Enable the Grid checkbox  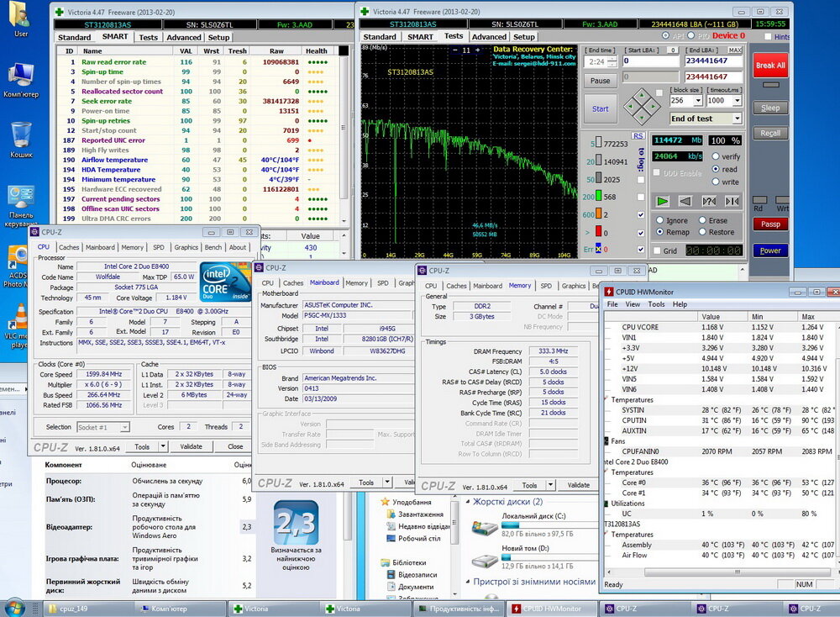point(656,250)
